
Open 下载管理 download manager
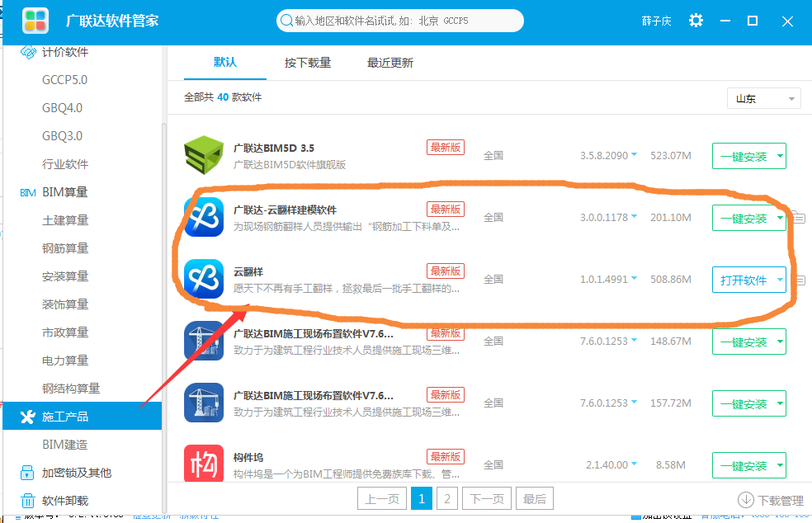(x=771, y=500)
